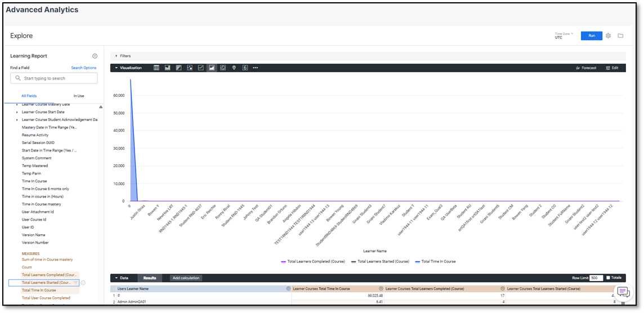This screenshot has height=313, width=644.
Task: Select Sum of time in Course mastery measure
Action: pos(47,260)
